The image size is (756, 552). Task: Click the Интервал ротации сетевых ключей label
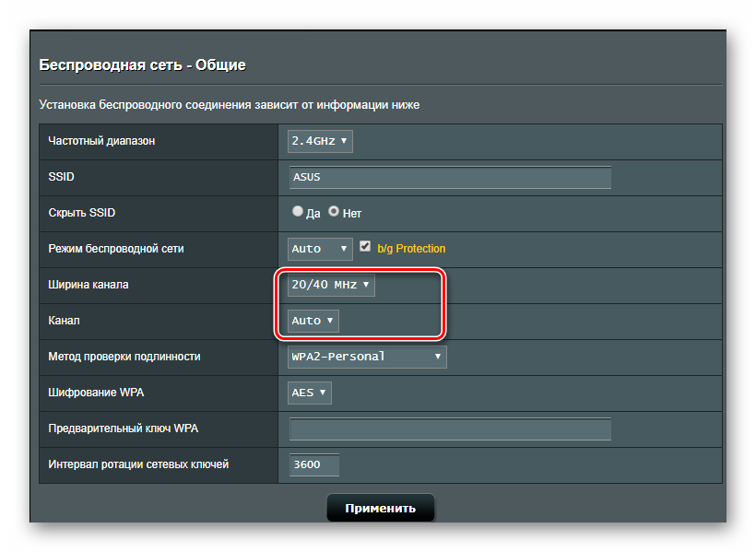(x=138, y=464)
